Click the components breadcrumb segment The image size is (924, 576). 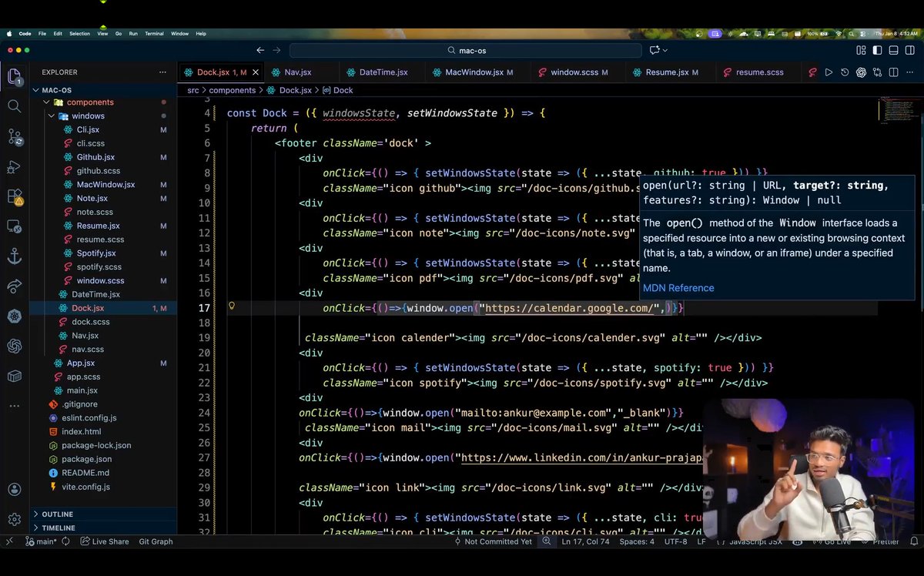click(x=232, y=90)
